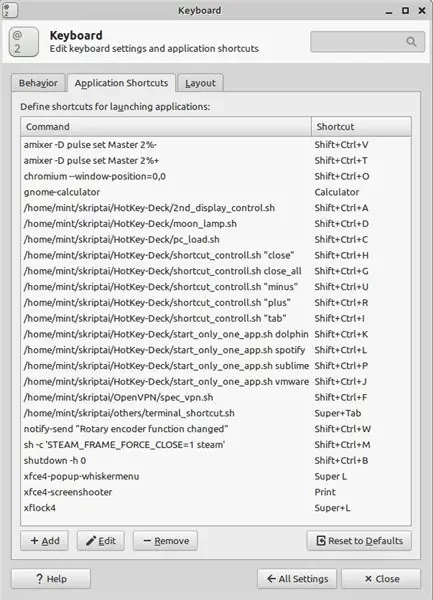Viewport: 433px width, 600px height.
Task: Select the Application Shortcuts tab
Action: 121,83
